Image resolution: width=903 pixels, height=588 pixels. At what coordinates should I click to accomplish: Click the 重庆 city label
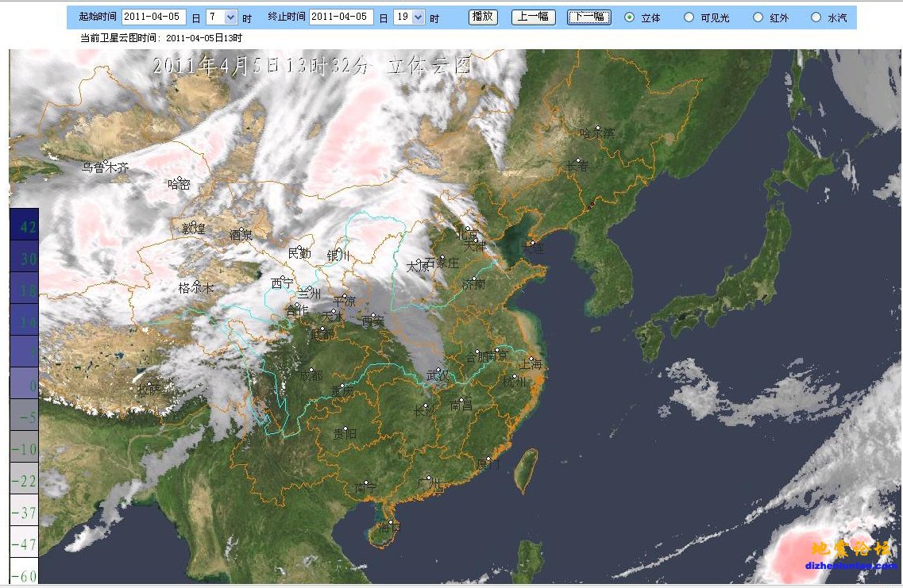point(342,390)
